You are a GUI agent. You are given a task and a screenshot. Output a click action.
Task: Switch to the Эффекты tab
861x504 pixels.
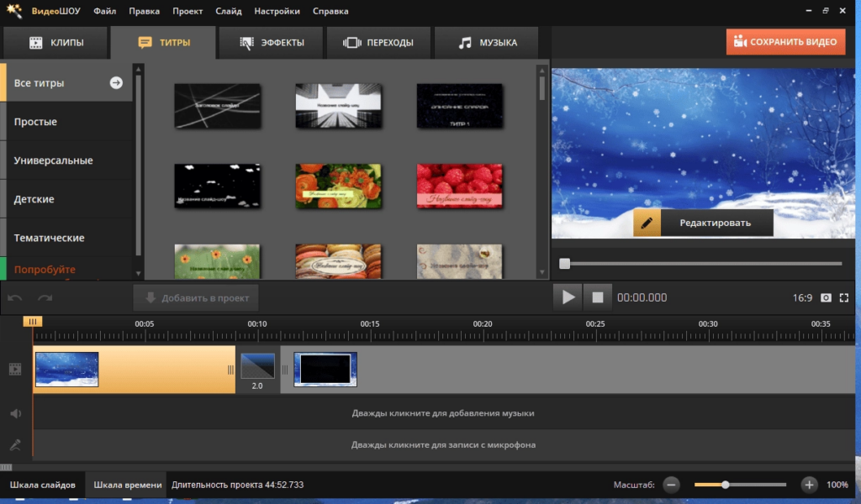272,43
